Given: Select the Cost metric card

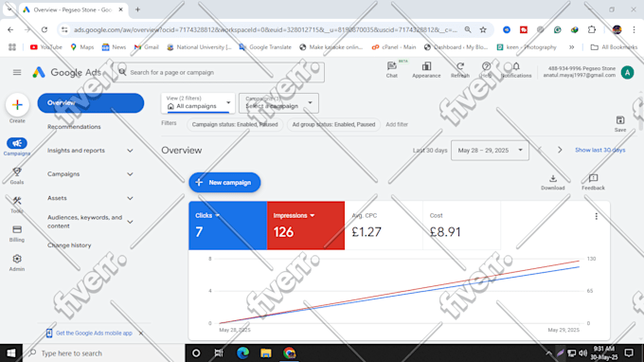Looking at the screenshot, I should [461, 226].
